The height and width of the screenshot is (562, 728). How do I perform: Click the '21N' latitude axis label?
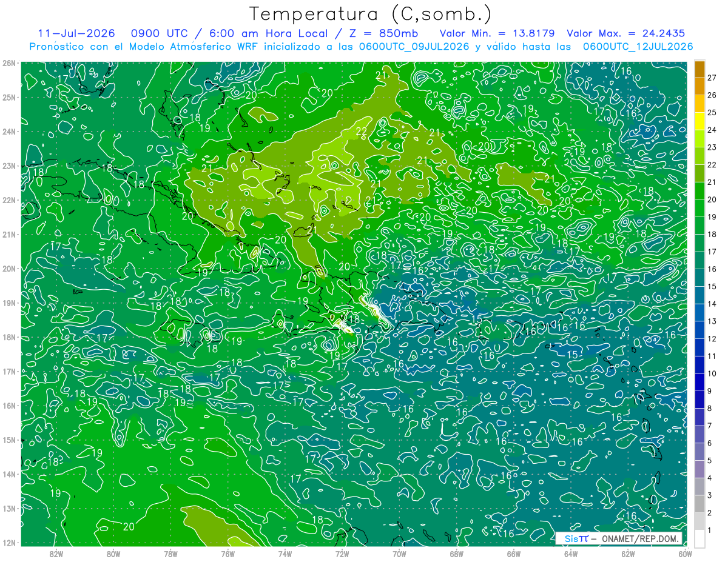pyautogui.click(x=9, y=234)
